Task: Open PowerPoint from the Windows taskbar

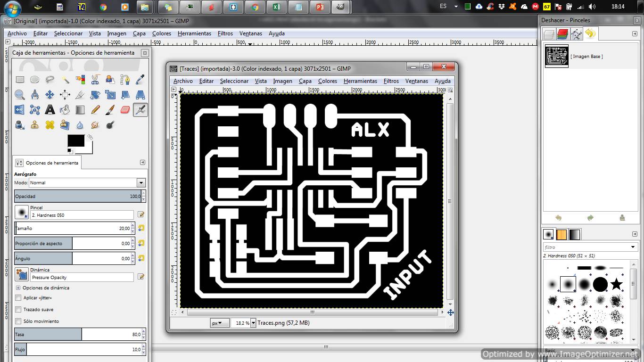Action: (321, 7)
